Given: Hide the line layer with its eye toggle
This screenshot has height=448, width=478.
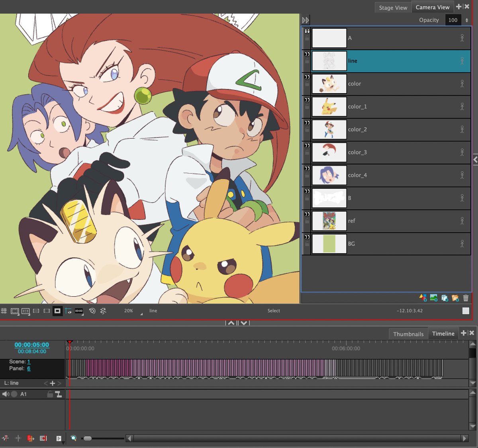Looking at the screenshot, I should coord(307,54).
